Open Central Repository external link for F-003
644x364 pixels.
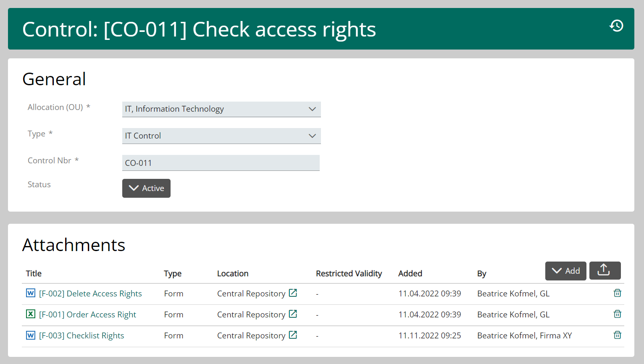tap(293, 335)
